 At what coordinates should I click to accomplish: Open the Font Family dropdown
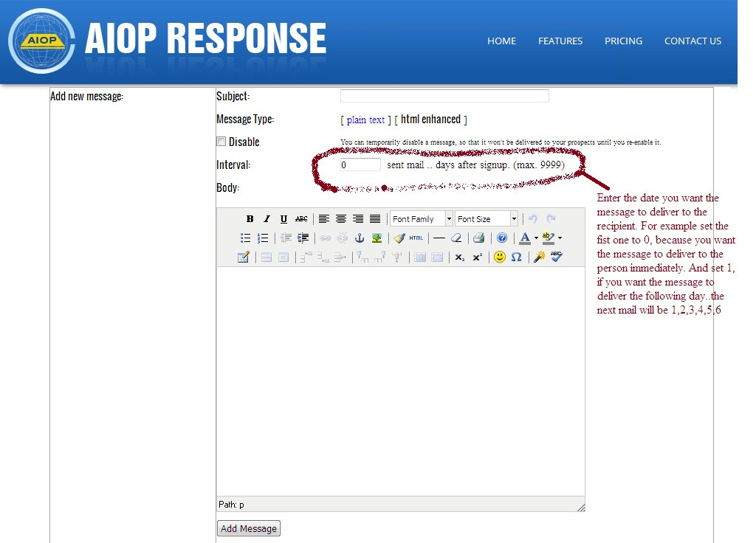(x=422, y=218)
